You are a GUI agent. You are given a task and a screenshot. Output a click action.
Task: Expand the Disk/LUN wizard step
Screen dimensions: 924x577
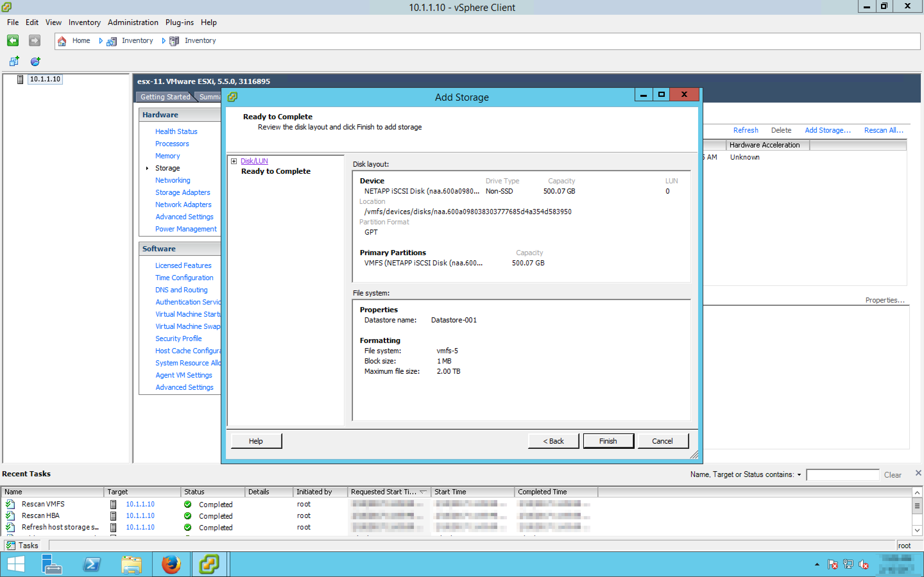(234, 161)
